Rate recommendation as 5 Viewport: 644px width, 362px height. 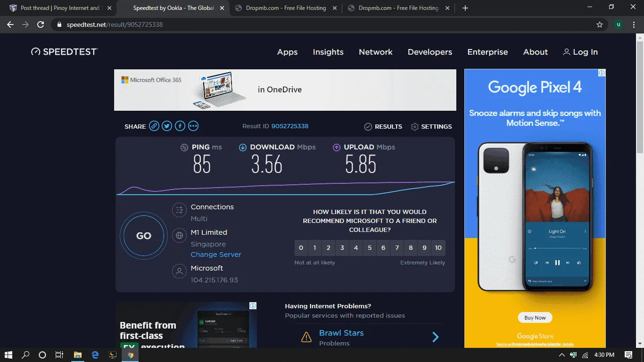[370, 248]
